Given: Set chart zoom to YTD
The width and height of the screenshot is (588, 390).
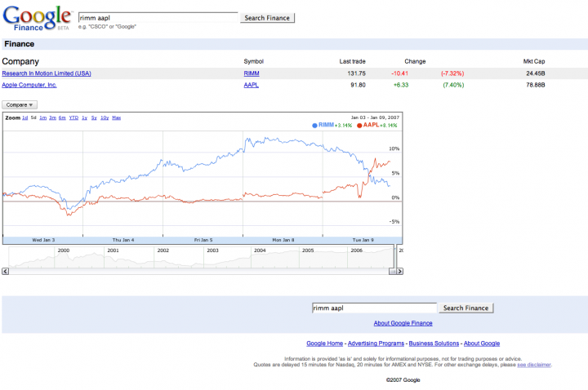Looking at the screenshot, I should pos(73,117).
